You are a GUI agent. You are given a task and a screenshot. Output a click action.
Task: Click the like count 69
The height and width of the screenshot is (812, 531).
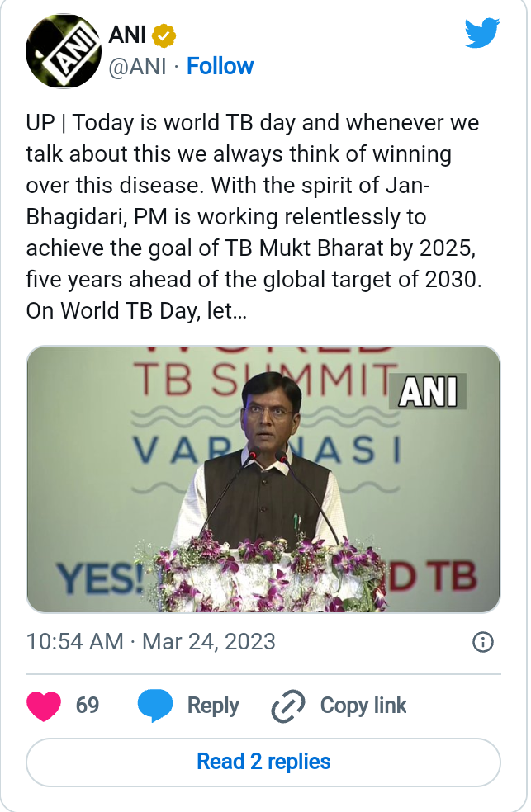(x=88, y=706)
